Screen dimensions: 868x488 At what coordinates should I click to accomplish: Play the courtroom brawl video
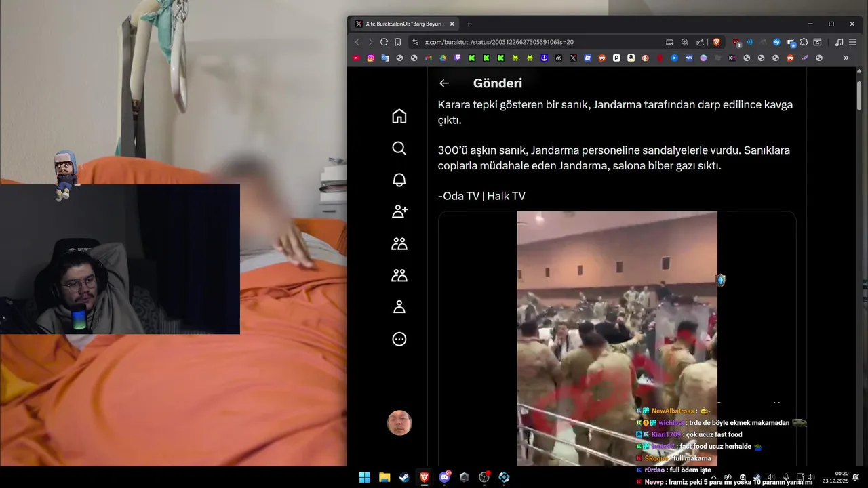[617, 338]
